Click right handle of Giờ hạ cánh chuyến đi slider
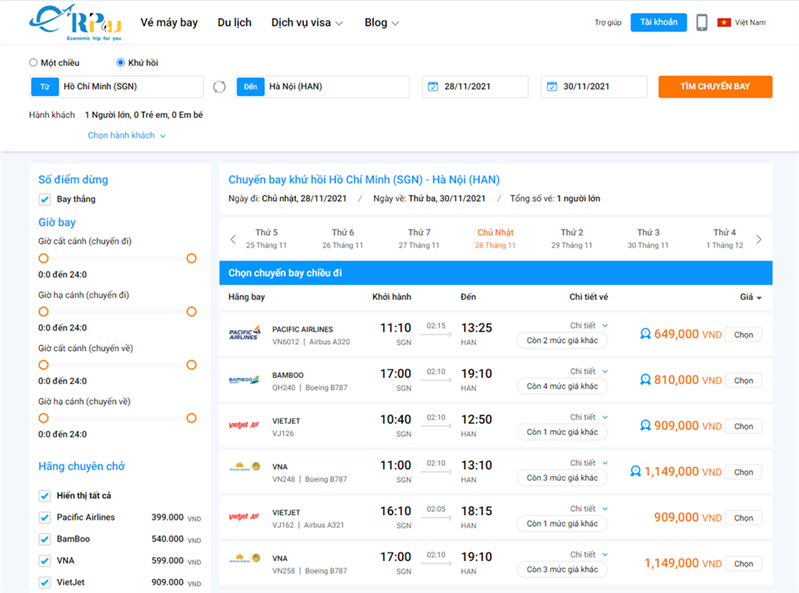Screen dimensions: 799x593 [192, 312]
